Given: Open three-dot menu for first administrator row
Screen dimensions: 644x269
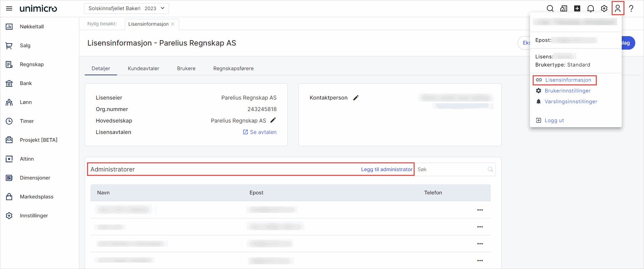Looking at the screenshot, I should coord(480,210).
